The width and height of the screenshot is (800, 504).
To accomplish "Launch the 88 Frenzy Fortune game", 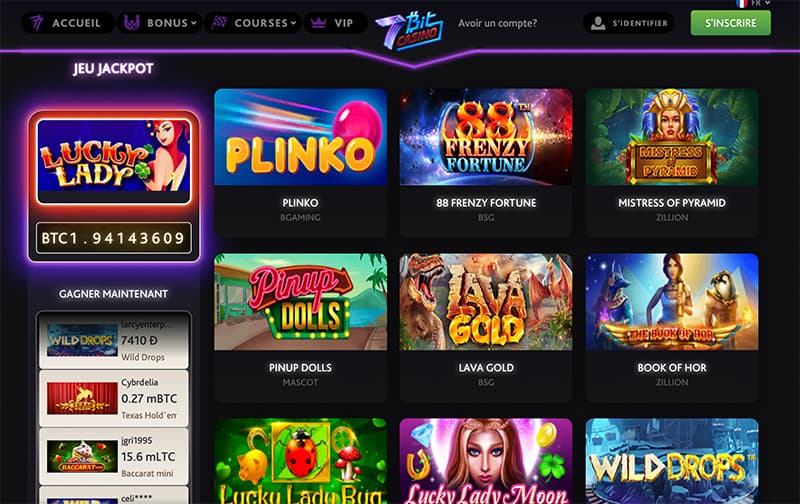I will tap(486, 137).
